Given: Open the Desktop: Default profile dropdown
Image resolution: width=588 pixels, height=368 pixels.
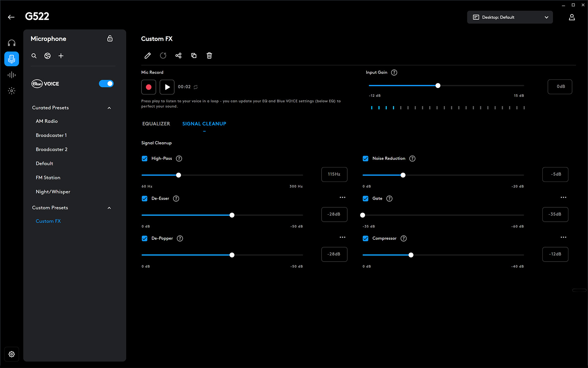Looking at the screenshot, I should click(x=510, y=17).
